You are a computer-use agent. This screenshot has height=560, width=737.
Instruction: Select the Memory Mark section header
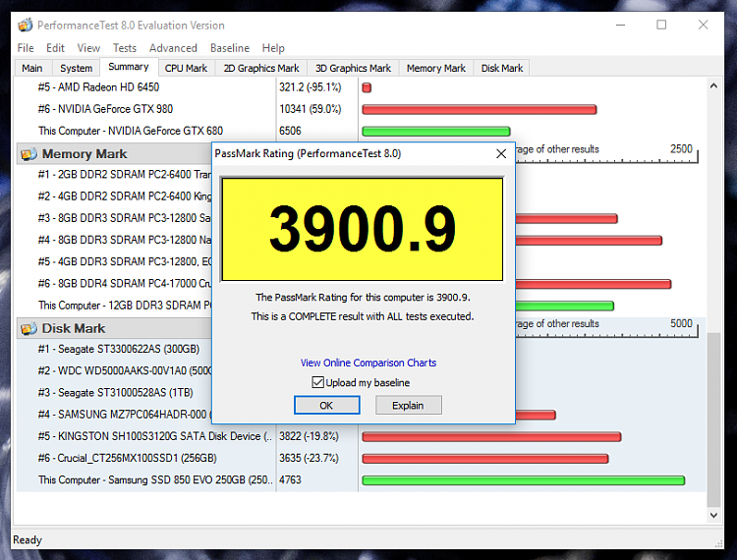click(114, 153)
